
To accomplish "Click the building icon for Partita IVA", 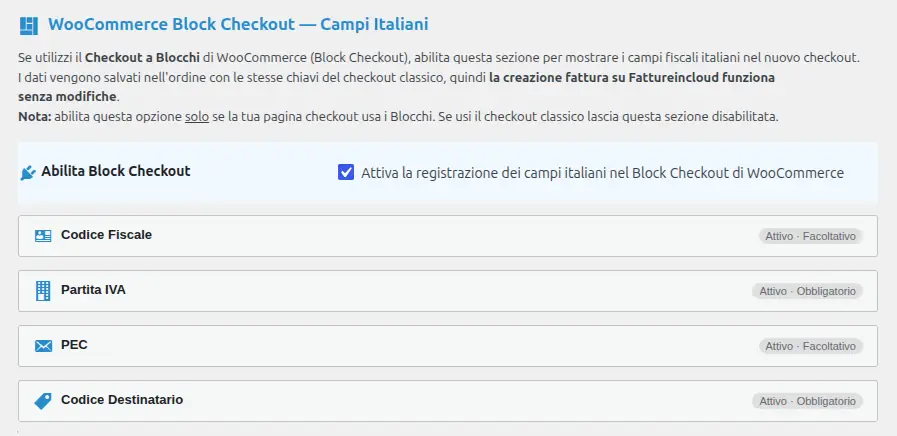I will pyautogui.click(x=43, y=291).
